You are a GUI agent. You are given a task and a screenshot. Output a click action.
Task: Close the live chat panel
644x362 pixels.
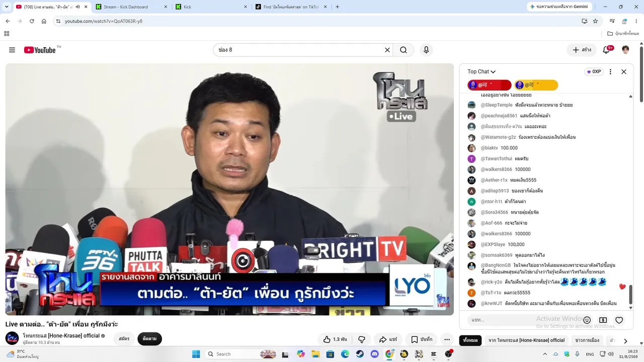click(x=624, y=72)
